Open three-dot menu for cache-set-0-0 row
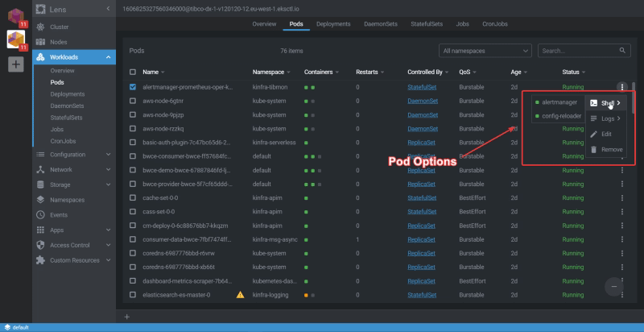The image size is (644, 332). pos(621,197)
